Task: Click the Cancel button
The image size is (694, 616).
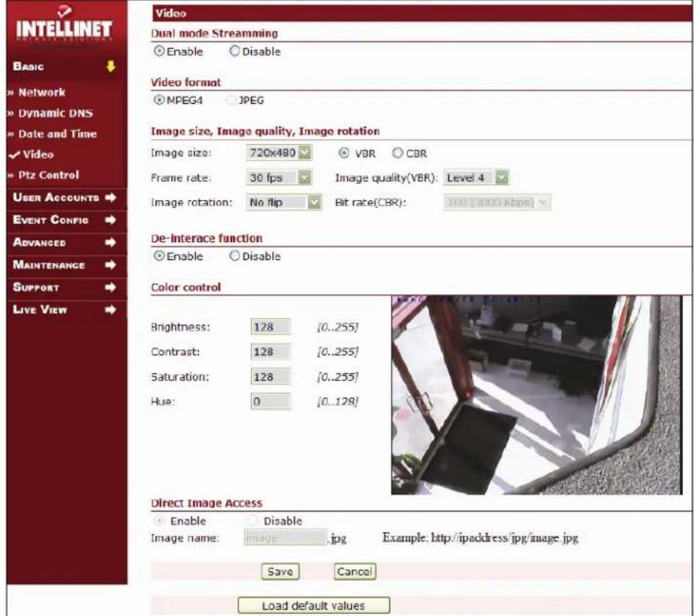Action: [355, 571]
